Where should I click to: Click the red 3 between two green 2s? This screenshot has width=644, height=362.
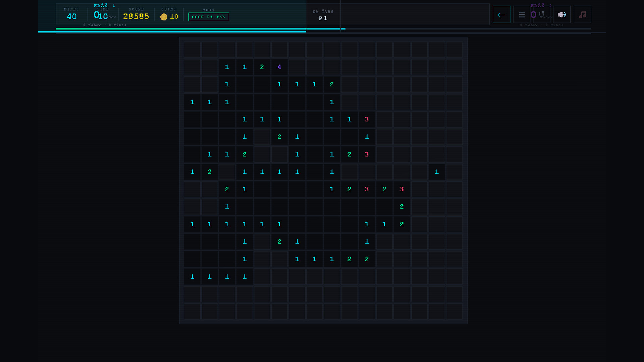click(367, 189)
